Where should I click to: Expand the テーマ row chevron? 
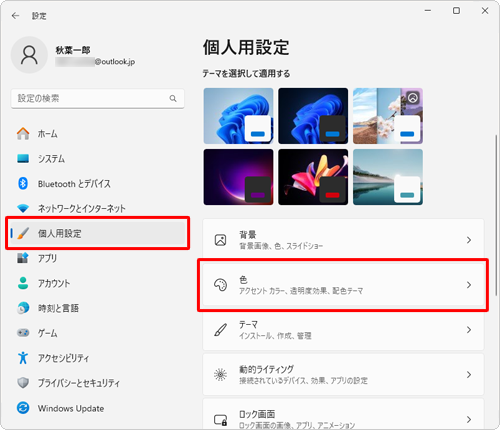click(x=469, y=330)
